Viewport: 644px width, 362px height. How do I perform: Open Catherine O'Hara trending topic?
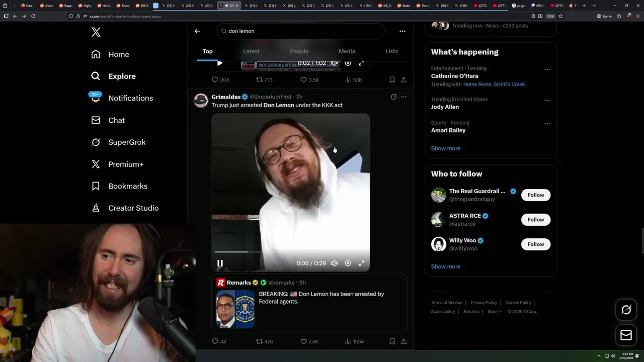tap(454, 76)
